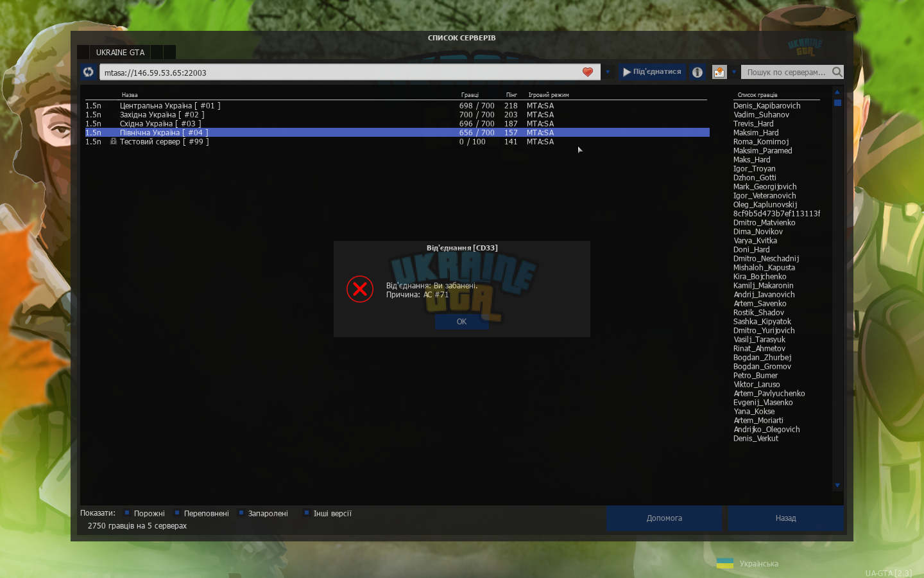The image size is (924, 578).
Task: Click player Denis_Verkut in player list
Action: pyautogui.click(x=756, y=438)
